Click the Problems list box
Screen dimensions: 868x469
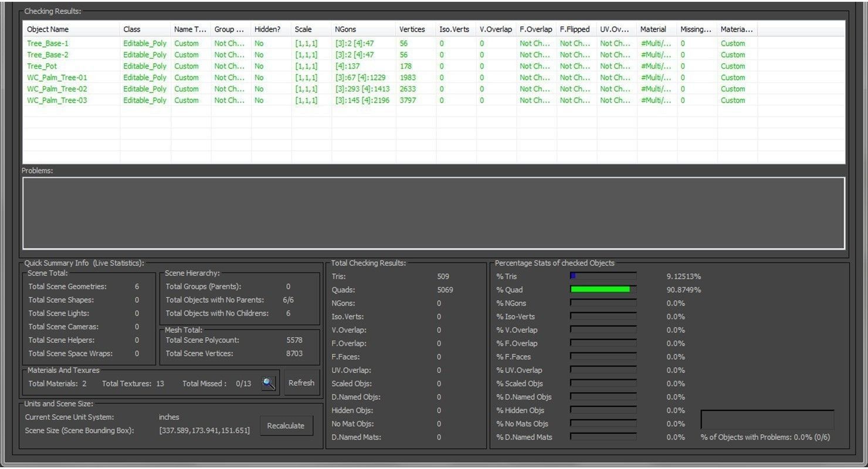click(x=434, y=213)
